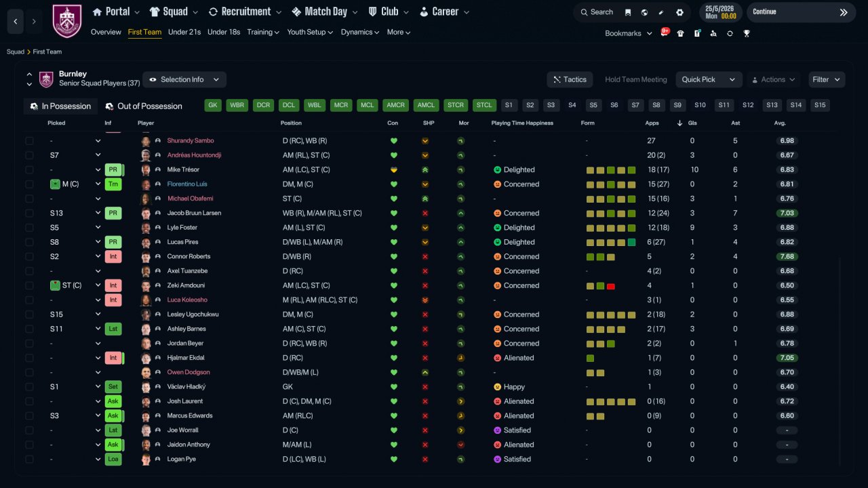Viewport: 868px width, 488px height.
Task: Click Connor Roberts' player portrait
Action: (145, 257)
